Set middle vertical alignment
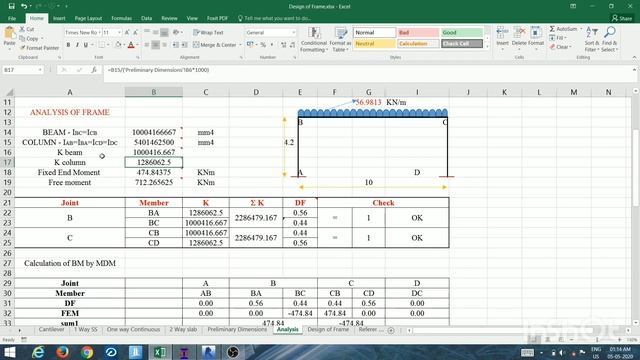This screenshot has width=640, height=360. point(156,32)
